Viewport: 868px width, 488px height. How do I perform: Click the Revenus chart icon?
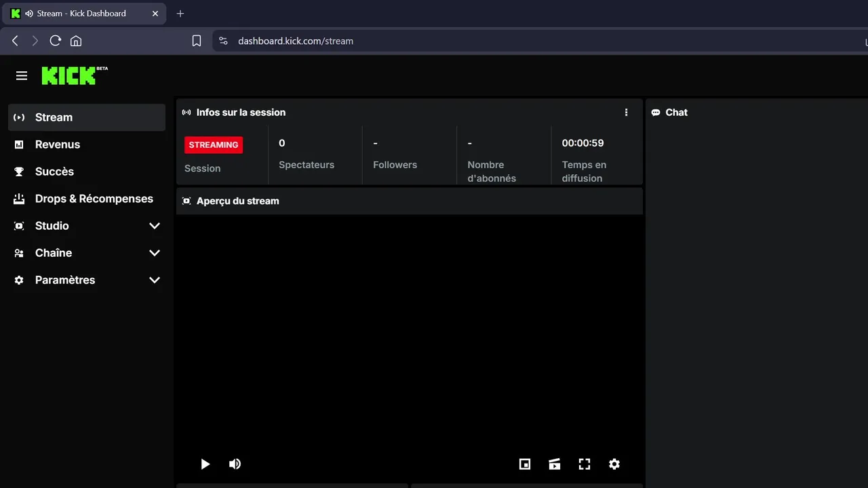point(19,144)
